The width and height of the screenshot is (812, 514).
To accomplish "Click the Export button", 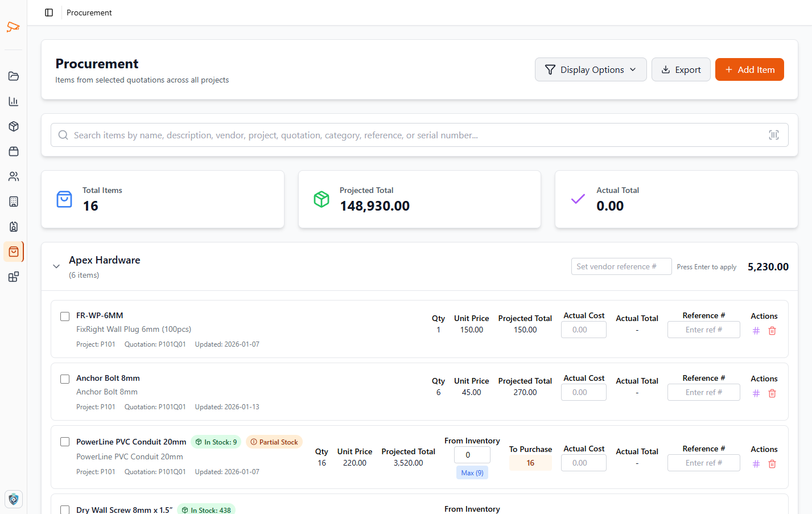I will 681,69.
